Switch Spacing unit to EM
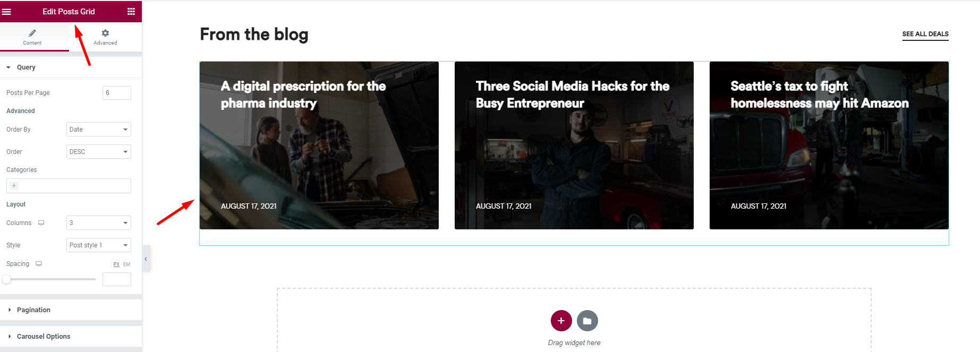Image resolution: width=980 pixels, height=352 pixels. pyautogui.click(x=126, y=264)
